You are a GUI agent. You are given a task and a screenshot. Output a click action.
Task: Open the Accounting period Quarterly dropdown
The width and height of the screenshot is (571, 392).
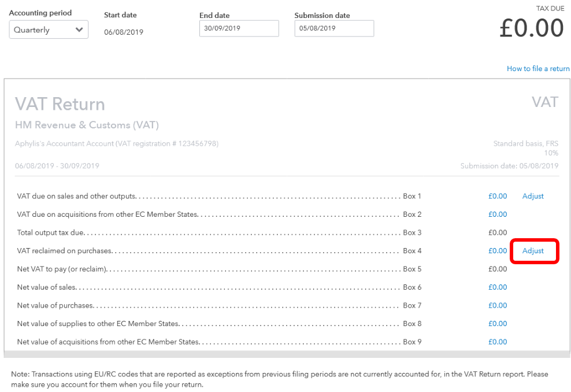coord(49,30)
